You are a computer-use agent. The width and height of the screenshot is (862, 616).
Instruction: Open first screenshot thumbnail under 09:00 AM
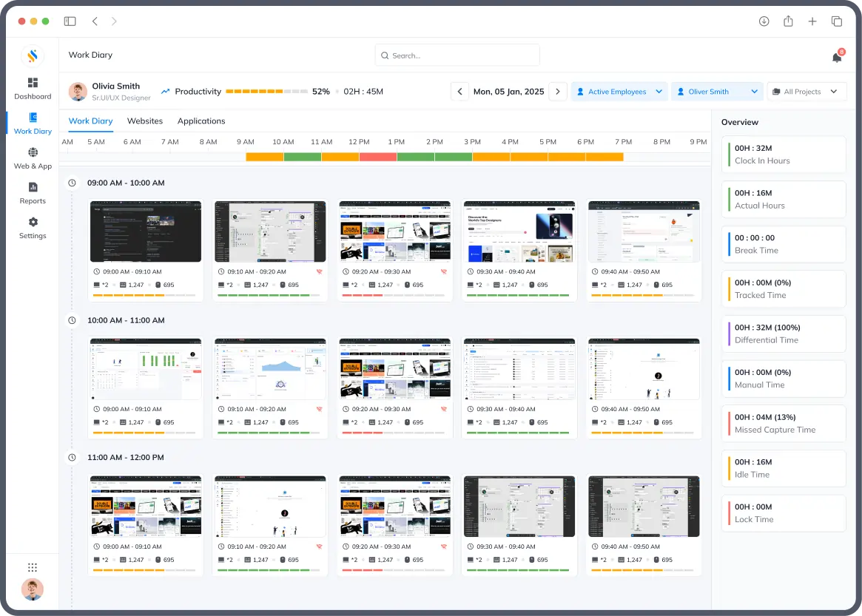tap(146, 231)
